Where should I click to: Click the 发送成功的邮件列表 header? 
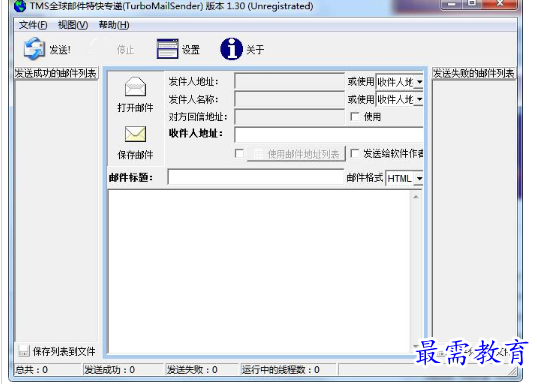[56, 73]
